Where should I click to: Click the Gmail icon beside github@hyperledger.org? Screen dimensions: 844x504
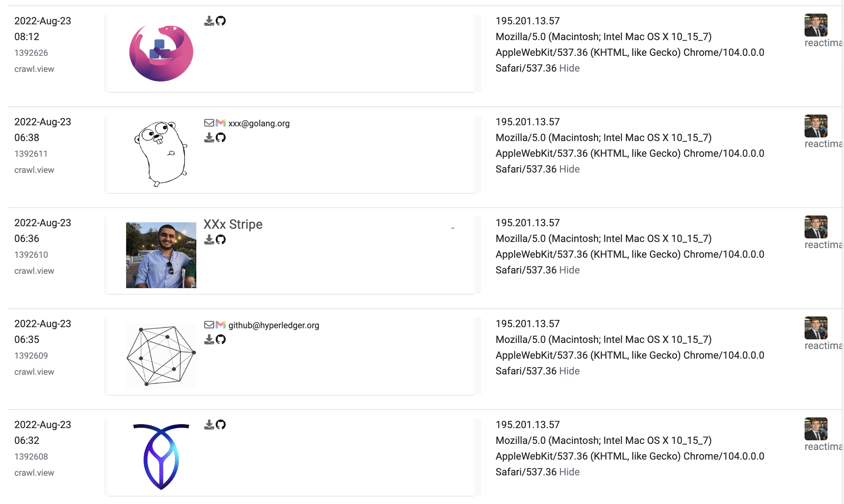pyautogui.click(x=221, y=325)
